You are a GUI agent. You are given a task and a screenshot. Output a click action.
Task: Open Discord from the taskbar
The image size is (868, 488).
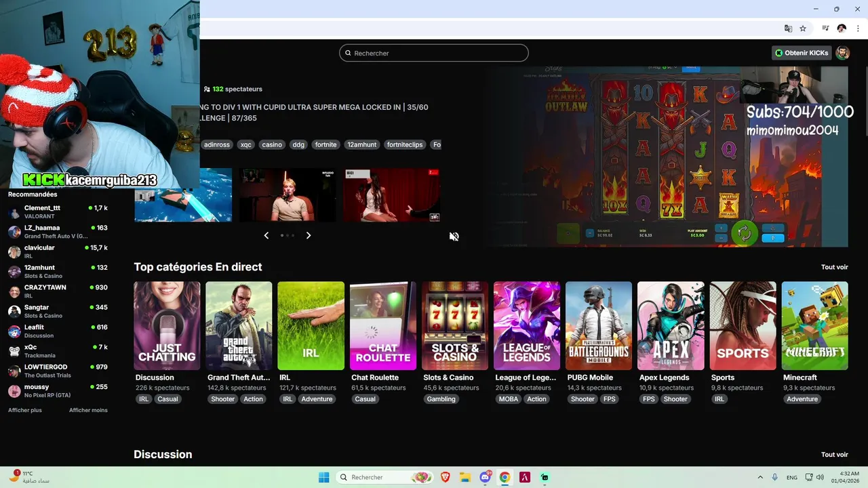click(486, 477)
